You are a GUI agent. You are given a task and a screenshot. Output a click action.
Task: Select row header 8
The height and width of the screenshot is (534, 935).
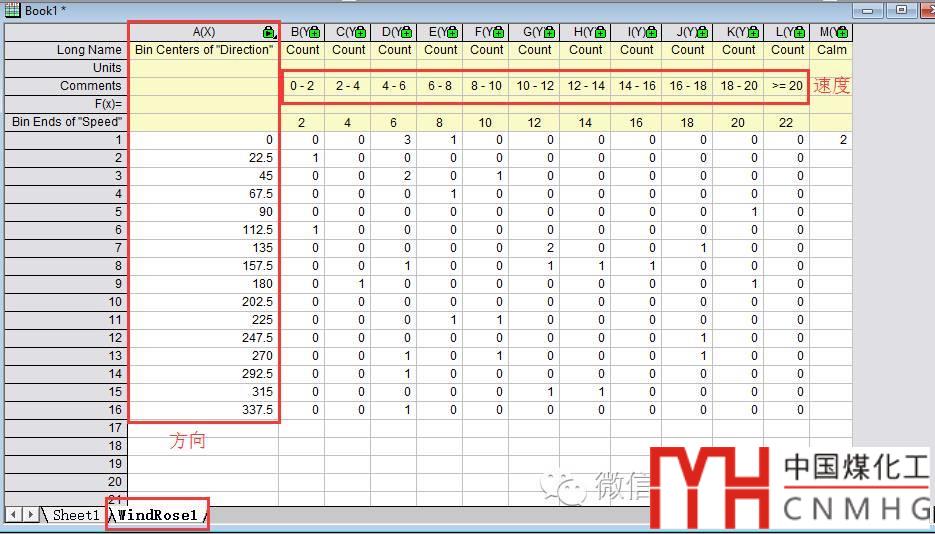tap(66, 266)
